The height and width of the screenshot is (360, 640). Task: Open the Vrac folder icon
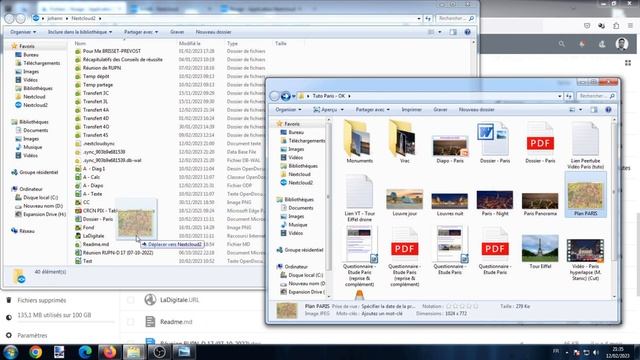pyautogui.click(x=404, y=142)
